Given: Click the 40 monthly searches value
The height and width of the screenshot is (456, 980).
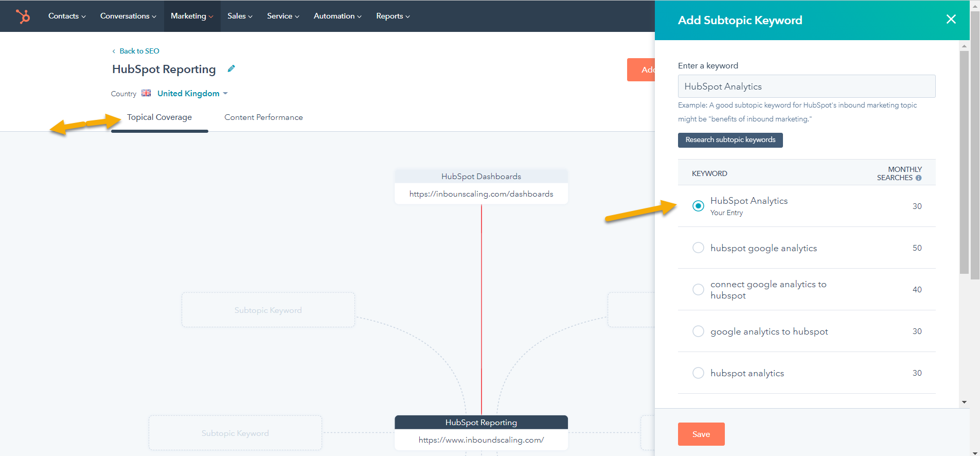Looking at the screenshot, I should pyautogui.click(x=917, y=289).
